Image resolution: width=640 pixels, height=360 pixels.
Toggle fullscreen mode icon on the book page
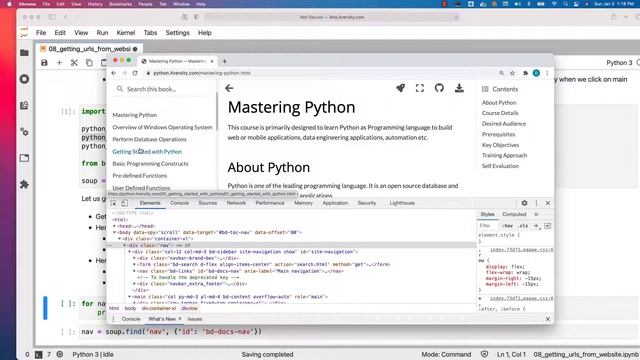pyautogui.click(x=420, y=88)
